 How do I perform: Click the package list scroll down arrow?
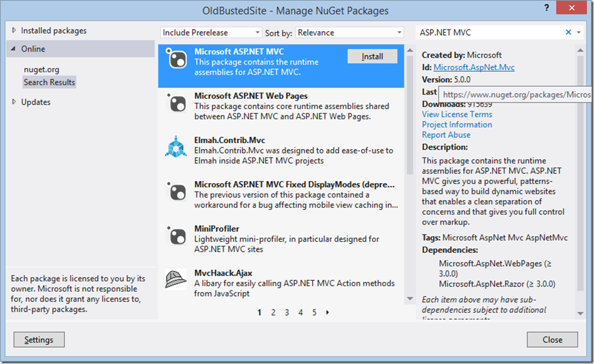[410, 299]
